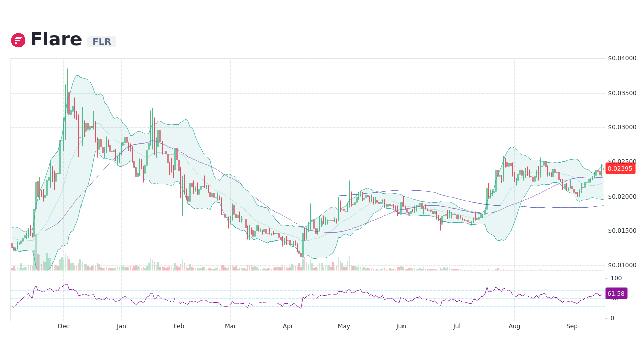Click the $0.01500 price level label
Viewport: 644px width, 362px height.
point(622,231)
